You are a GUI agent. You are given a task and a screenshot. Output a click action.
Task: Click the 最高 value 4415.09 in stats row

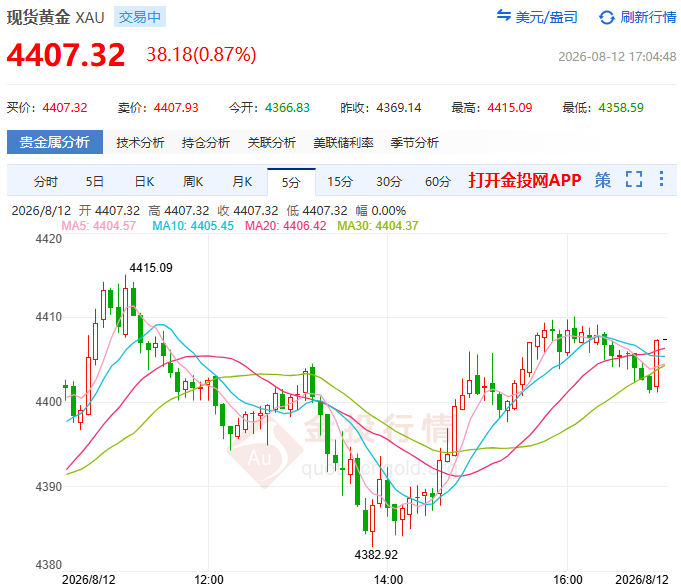tap(509, 108)
